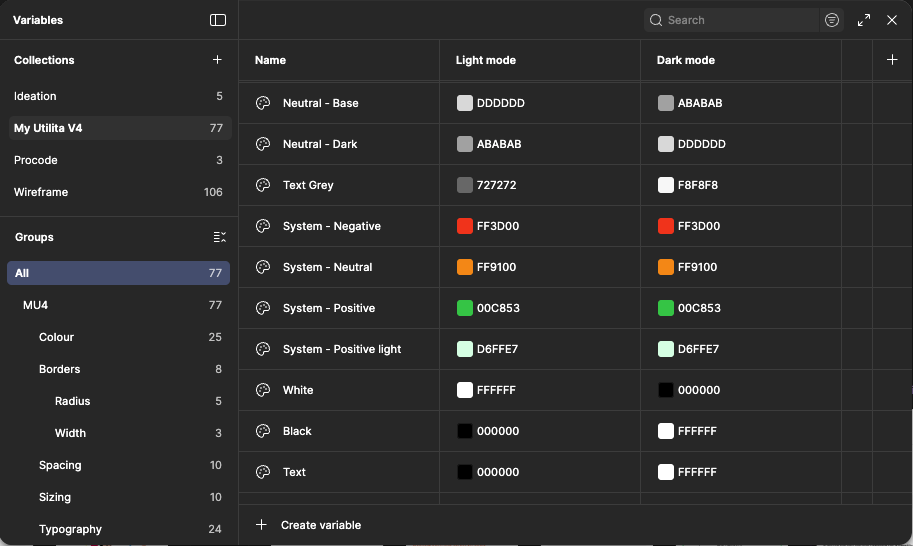Open System - Positive light dark mode swatch
The width and height of the screenshot is (913, 546).
(x=666, y=349)
